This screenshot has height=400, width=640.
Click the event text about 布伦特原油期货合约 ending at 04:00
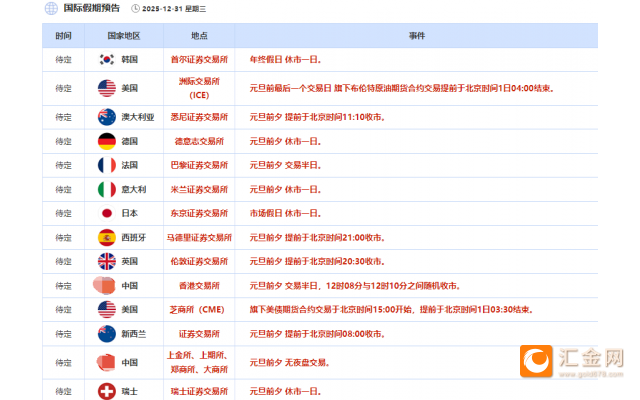[402, 88]
